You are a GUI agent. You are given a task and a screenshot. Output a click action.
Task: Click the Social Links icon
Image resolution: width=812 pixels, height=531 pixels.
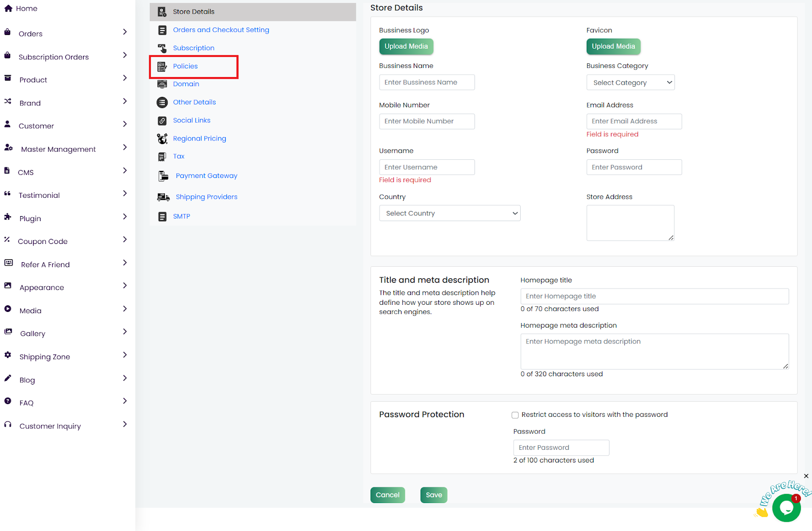(162, 121)
